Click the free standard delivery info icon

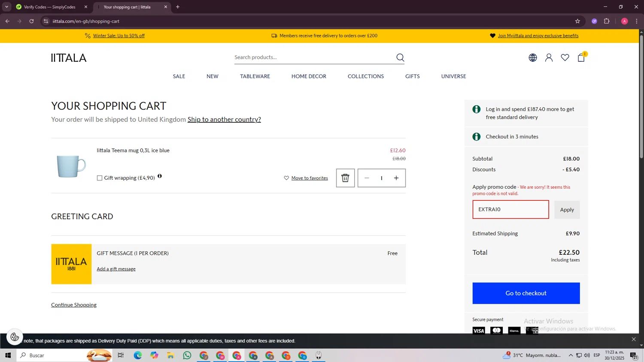click(477, 109)
